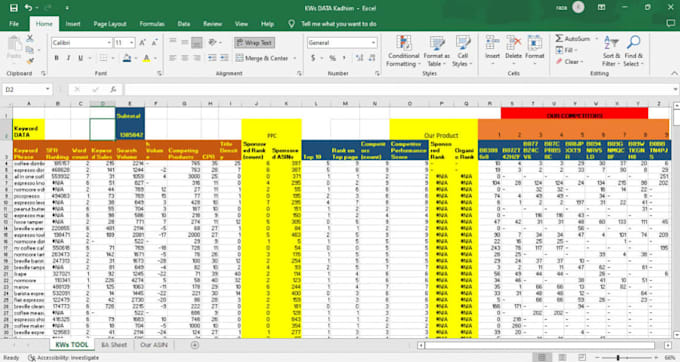
Task: Open Format as Table gallery
Action: point(437,51)
